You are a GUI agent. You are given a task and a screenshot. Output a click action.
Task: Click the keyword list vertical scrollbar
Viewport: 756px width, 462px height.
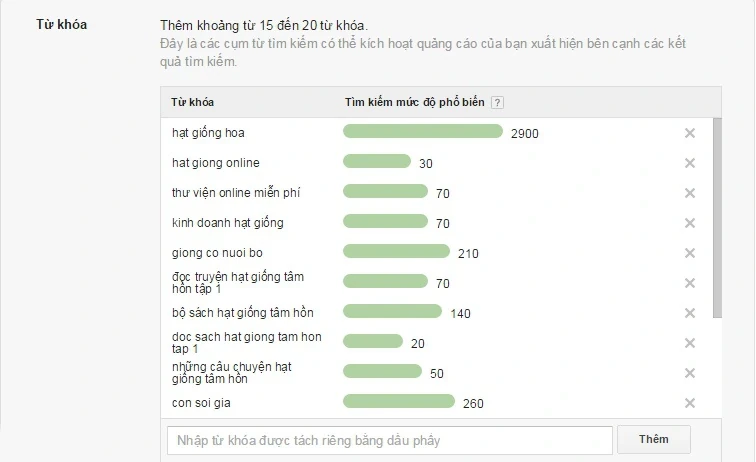[x=716, y=218]
